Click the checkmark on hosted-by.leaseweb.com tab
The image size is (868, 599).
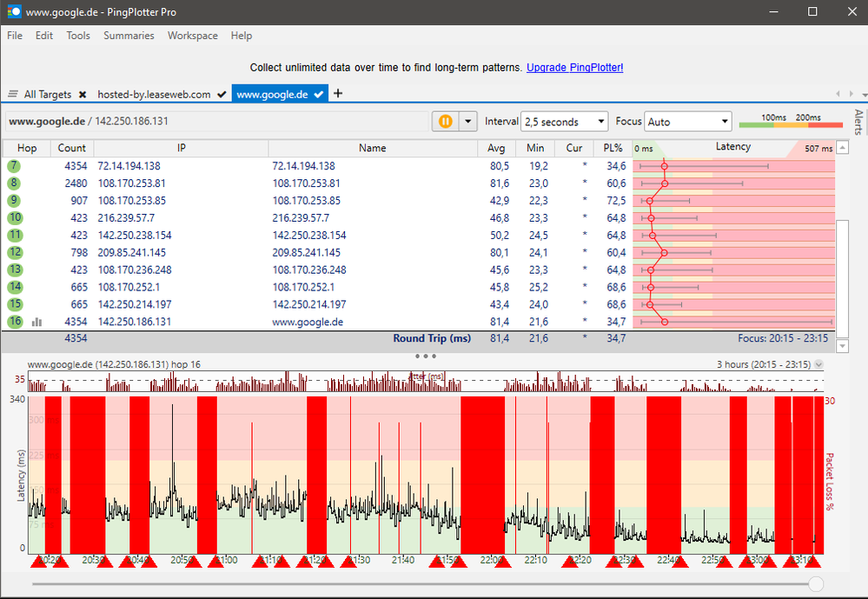tap(222, 94)
